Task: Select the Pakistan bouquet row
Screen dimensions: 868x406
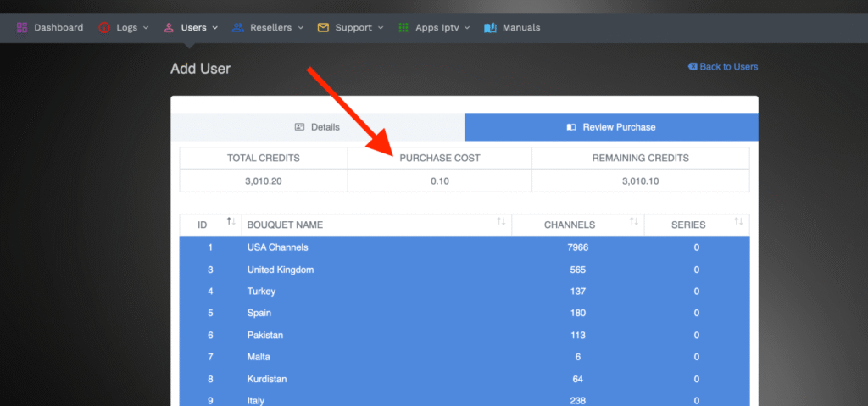Action: coord(465,335)
